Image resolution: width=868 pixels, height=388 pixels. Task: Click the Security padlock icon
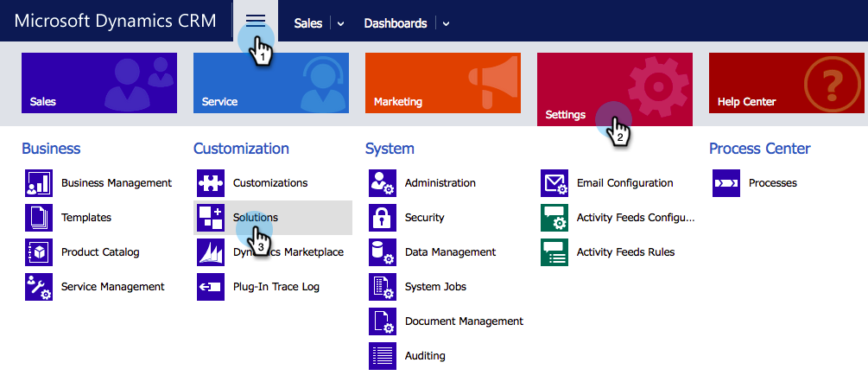click(383, 218)
